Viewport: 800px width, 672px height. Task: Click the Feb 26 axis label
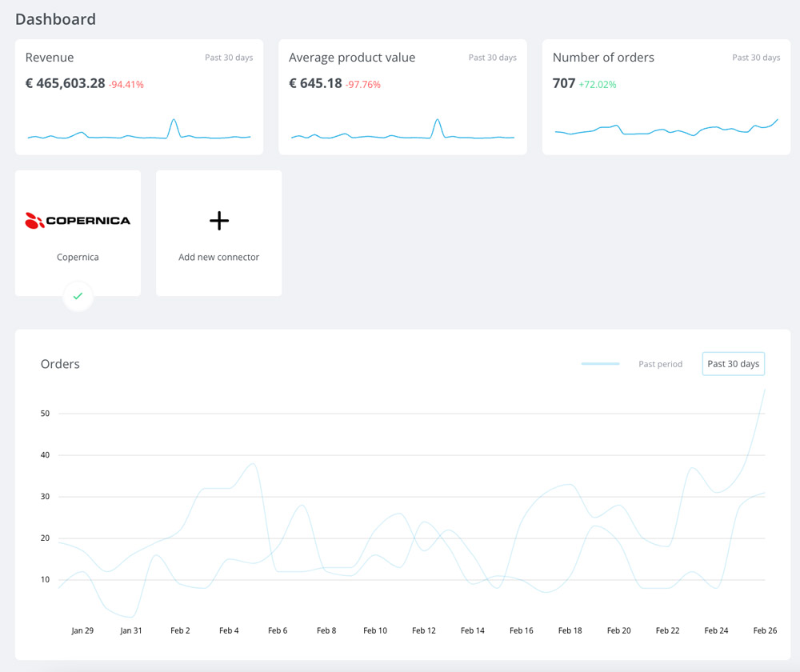[x=766, y=630]
